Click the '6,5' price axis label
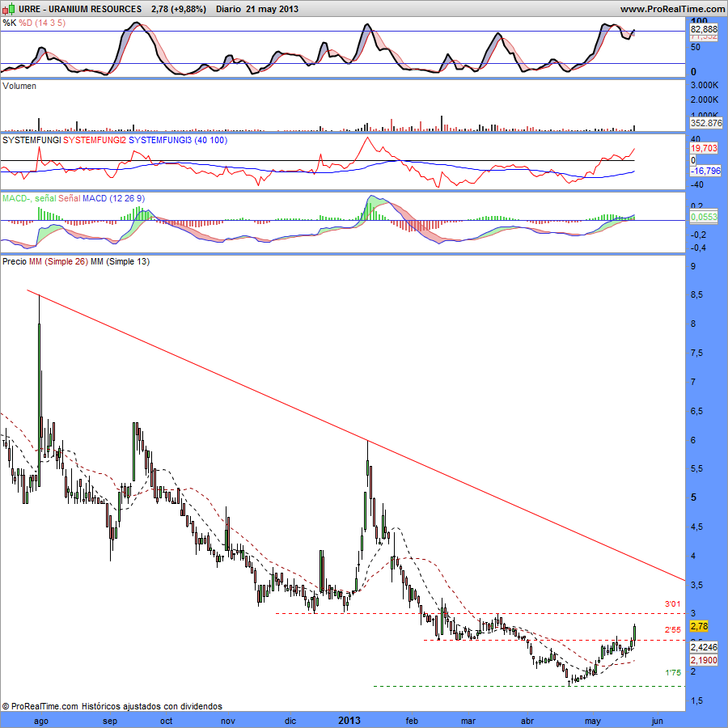 tap(696, 412)
